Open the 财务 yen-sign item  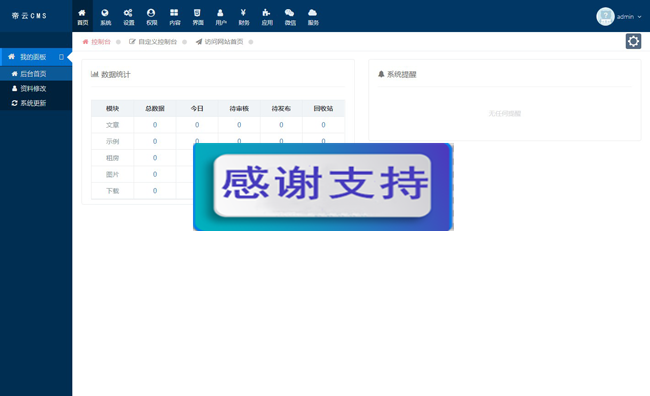[244, 17]
